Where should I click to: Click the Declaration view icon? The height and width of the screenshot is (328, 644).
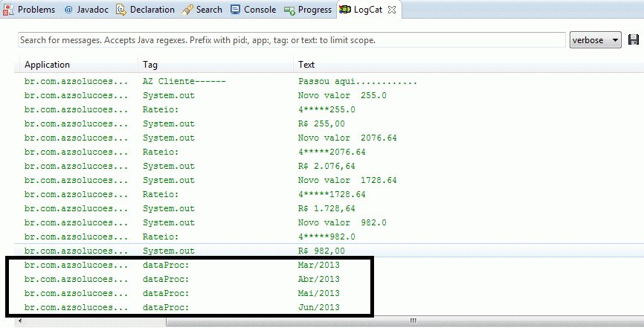[x=120, y=10]
